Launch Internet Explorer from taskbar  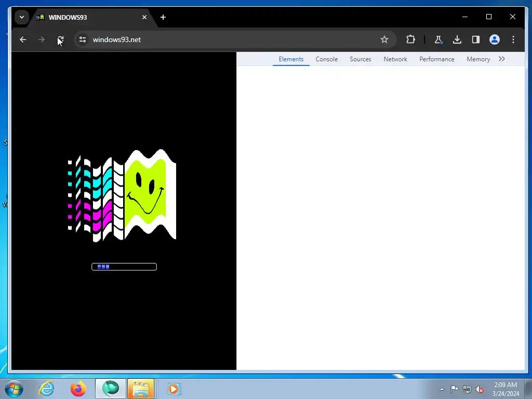[46, 389]
